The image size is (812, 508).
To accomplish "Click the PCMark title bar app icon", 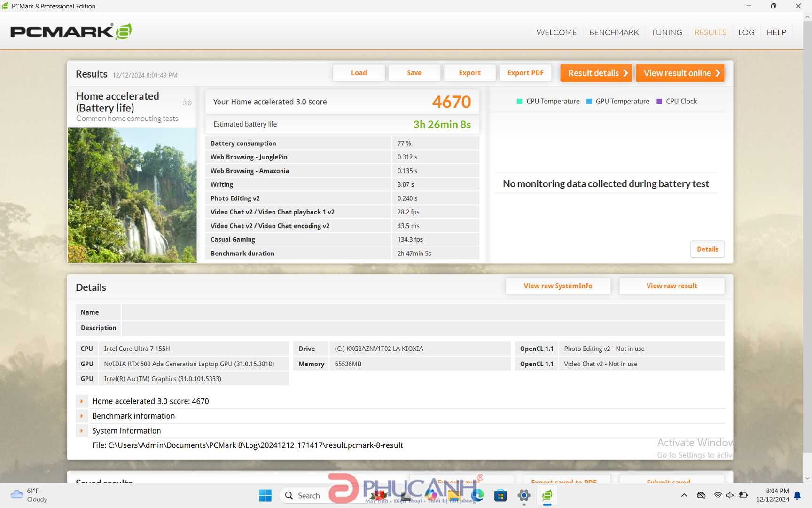I will tap(5, 6).
